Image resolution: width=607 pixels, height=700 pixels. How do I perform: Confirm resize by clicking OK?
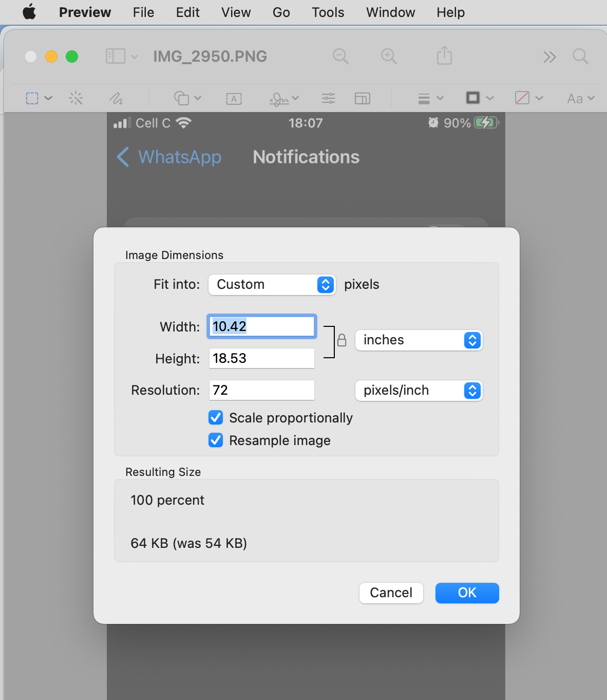tap(466, 593)
